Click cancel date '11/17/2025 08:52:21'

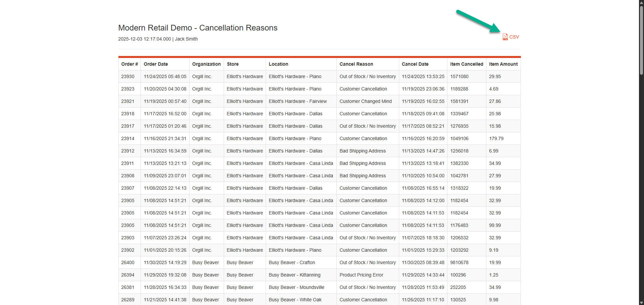click(423, 126)
